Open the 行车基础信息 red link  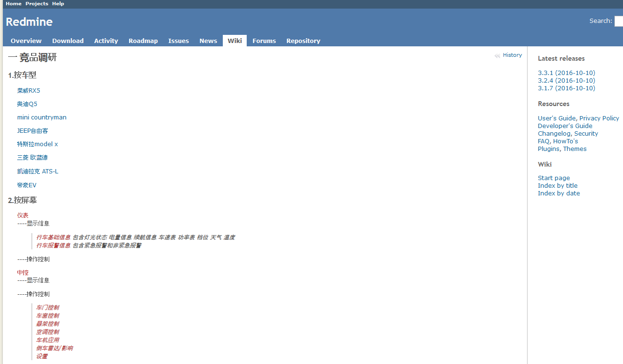[54, 237]
